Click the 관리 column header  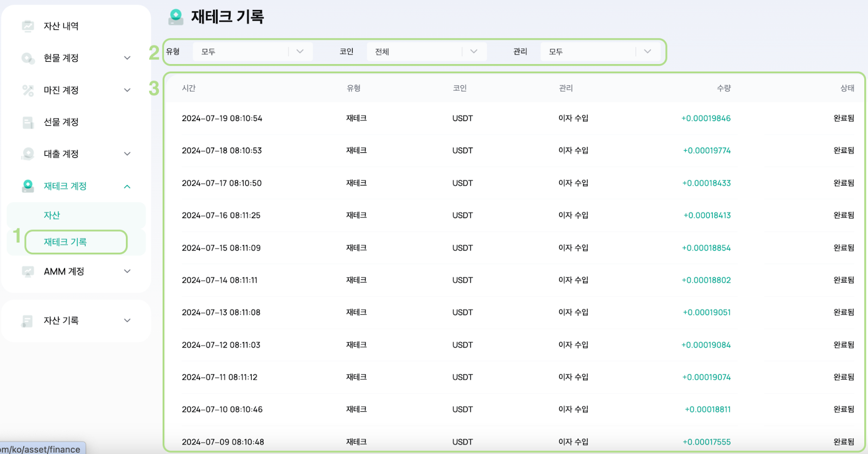click(x=566, y=88)
